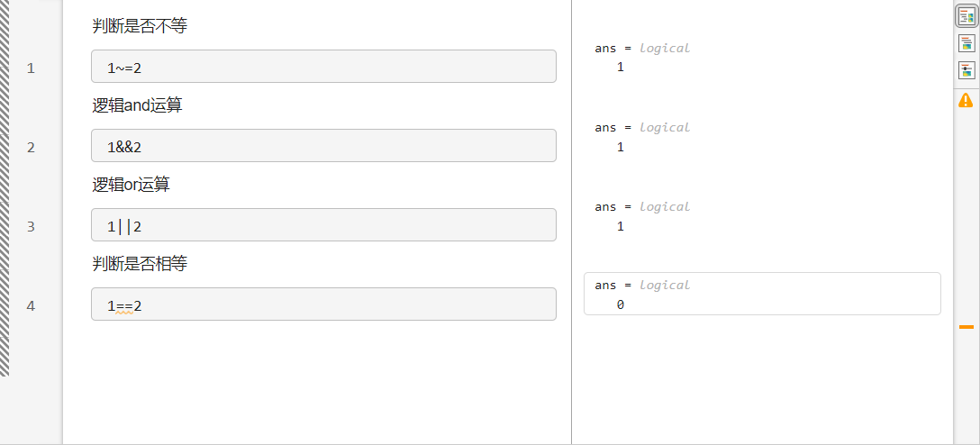Select line number 2 in gutter
980x445 pixels.
tap(31, 147)
